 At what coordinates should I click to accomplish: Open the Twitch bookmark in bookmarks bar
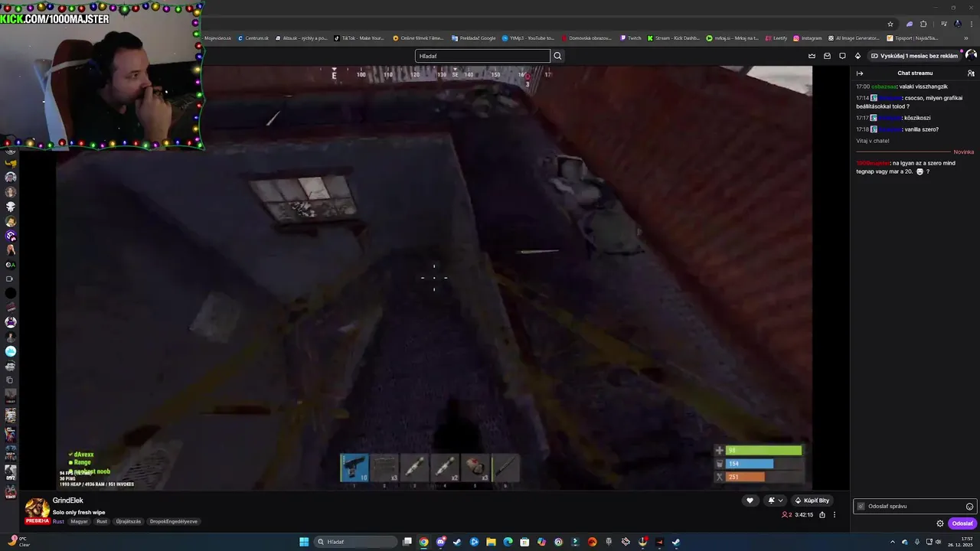click(630, 38)
